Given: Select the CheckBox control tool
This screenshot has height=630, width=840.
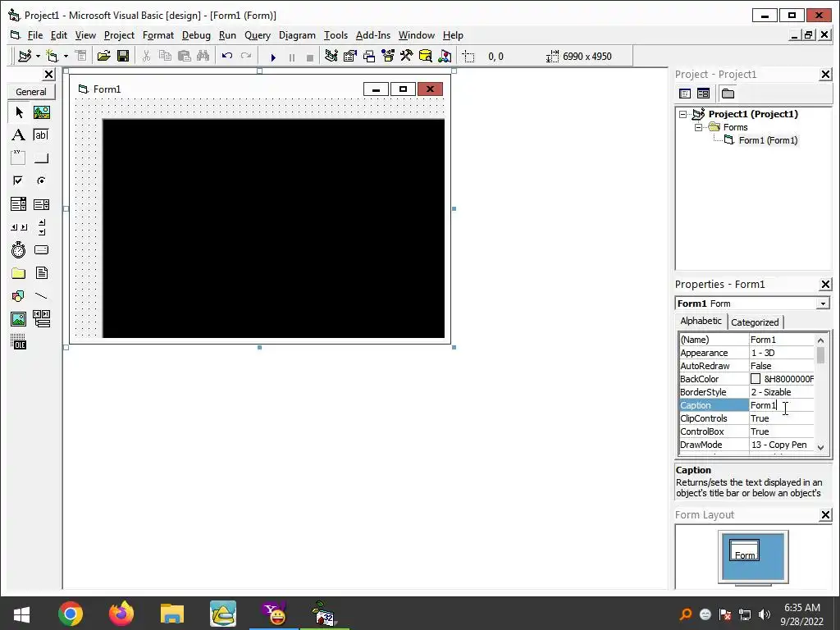Looking at the screenshot, I should click(x=18, y=180).
